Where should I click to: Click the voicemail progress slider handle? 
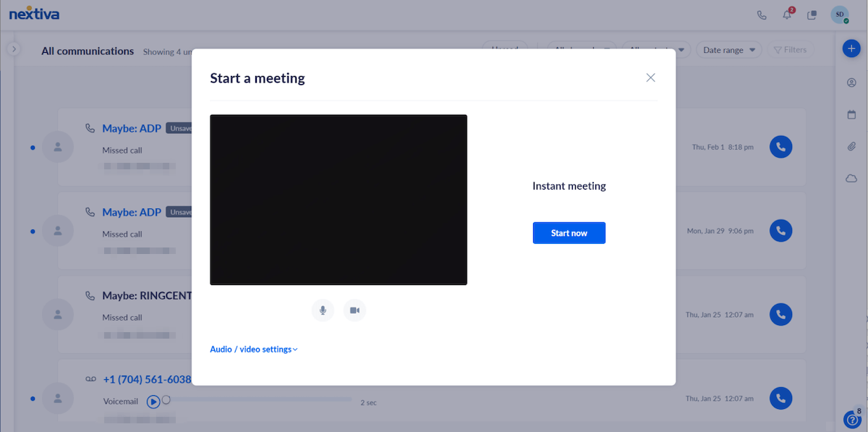click(166, 399)
